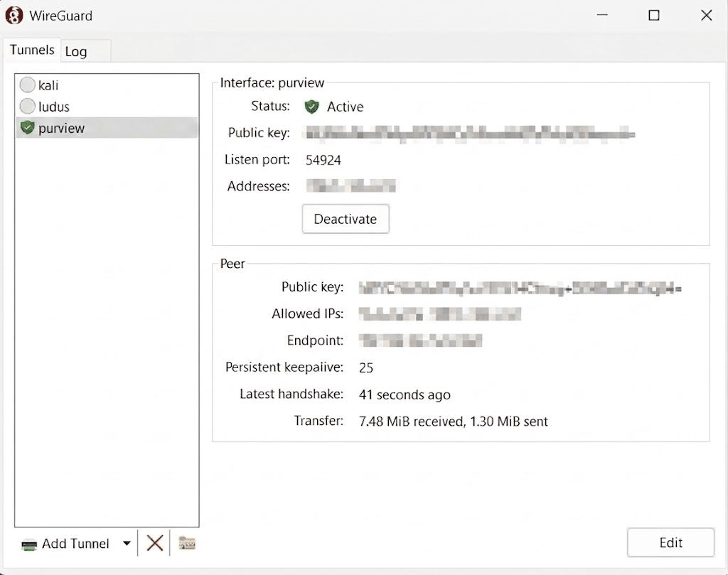
Task: Click the gray status circle next to kali
Action: [x=28, y=85]
